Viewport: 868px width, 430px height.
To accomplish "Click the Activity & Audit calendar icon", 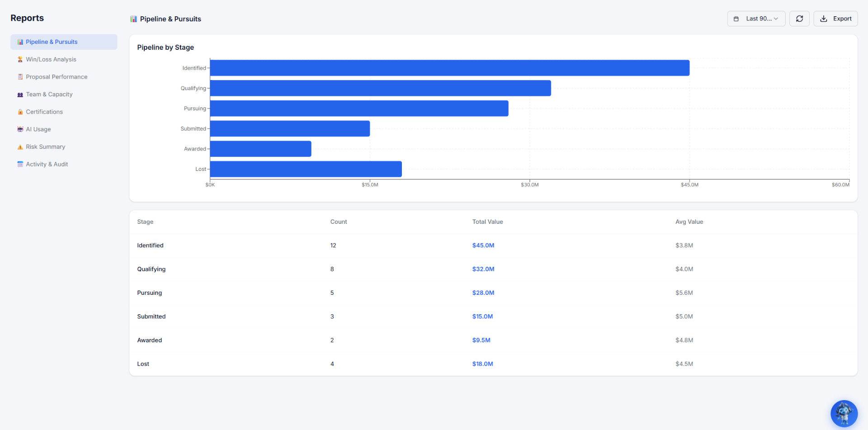I will click(20, 165).
